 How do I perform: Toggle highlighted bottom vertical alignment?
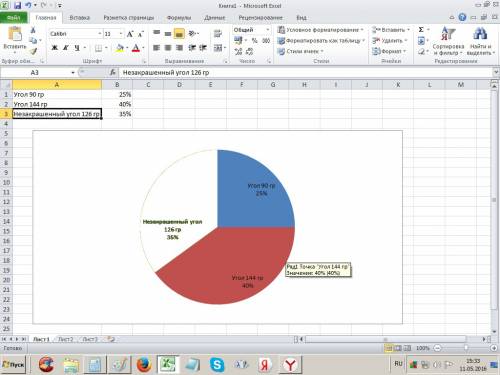coord(179,33)
